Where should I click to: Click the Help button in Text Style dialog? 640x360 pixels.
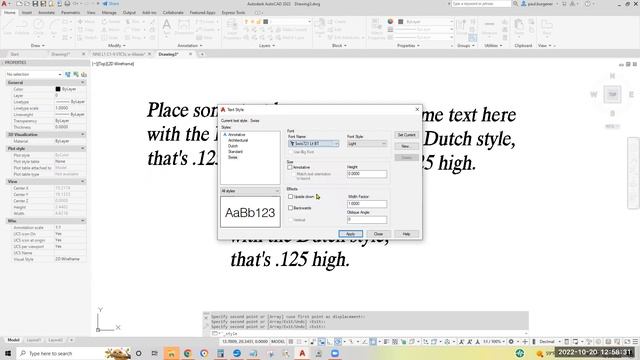coord(406,234)
